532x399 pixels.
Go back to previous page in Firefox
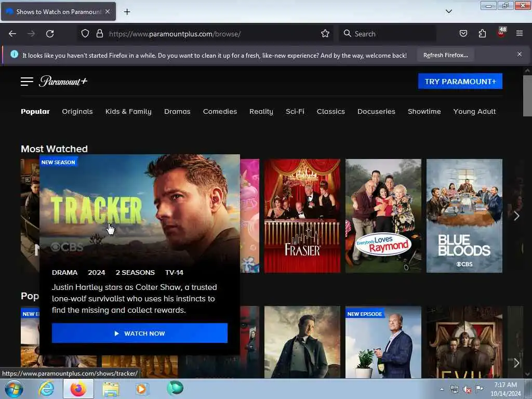(12, 34)
